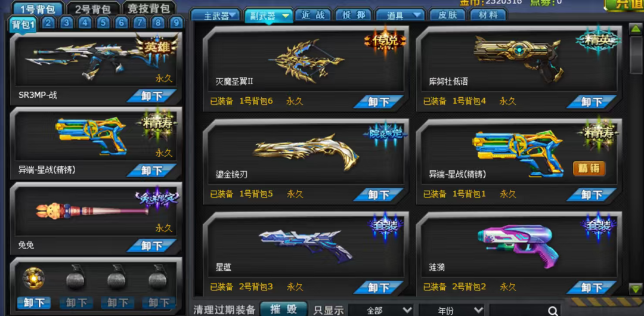The image size is (644, 316).
Task: Click the 星蕴 blue pistol image
Action: 306,246
